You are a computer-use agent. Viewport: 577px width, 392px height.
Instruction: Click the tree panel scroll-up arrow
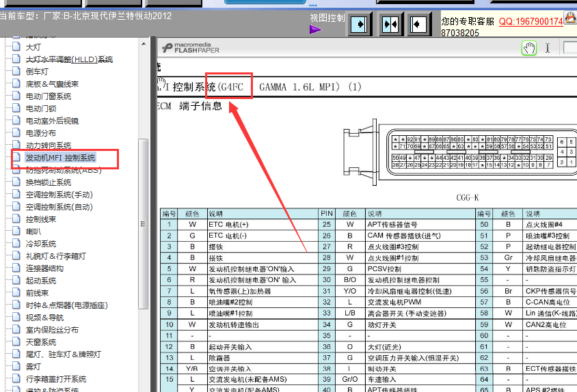[x=144, y=44]
